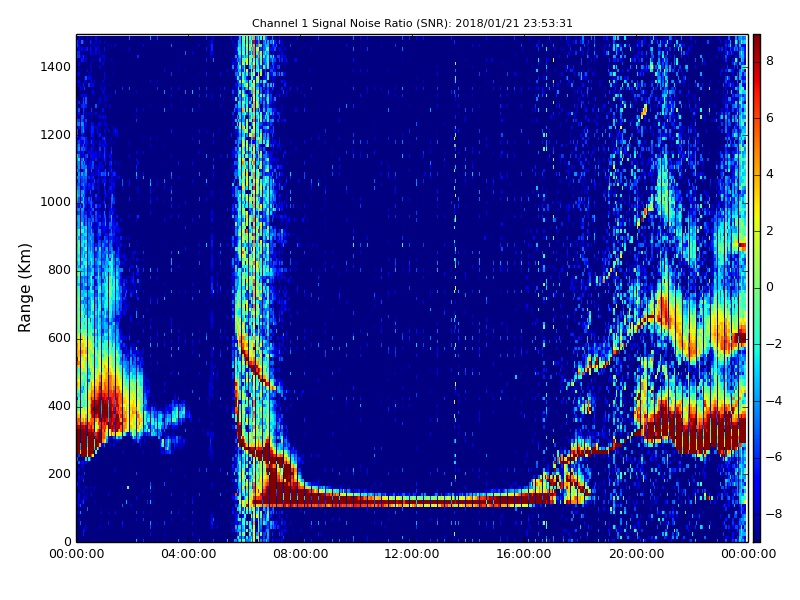Screen dimensions: 800x600
Task: Click the 200 range tick label
Action: click(x=59, y=473)
